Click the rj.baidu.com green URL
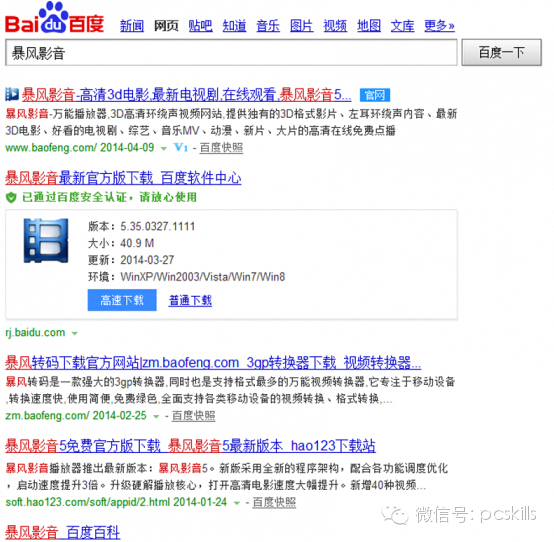Viewport: 554px width, 542px height. click(x=35, y=332)
